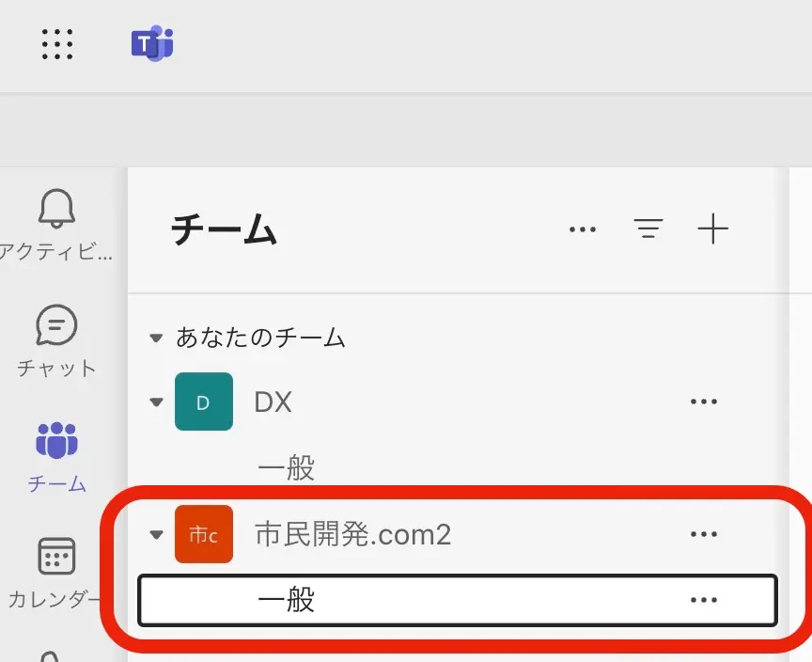Click the plus icon to add team

pyautogui.click(x=712, y=229)
